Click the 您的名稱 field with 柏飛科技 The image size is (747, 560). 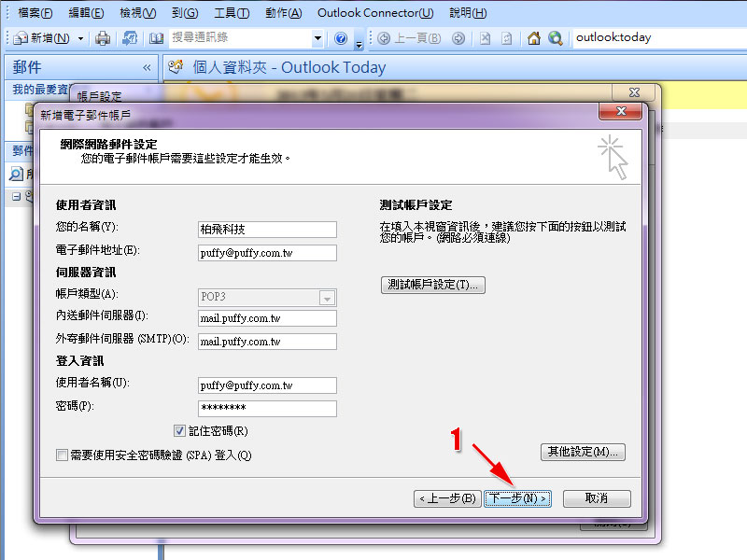click(x=267, y=230)
